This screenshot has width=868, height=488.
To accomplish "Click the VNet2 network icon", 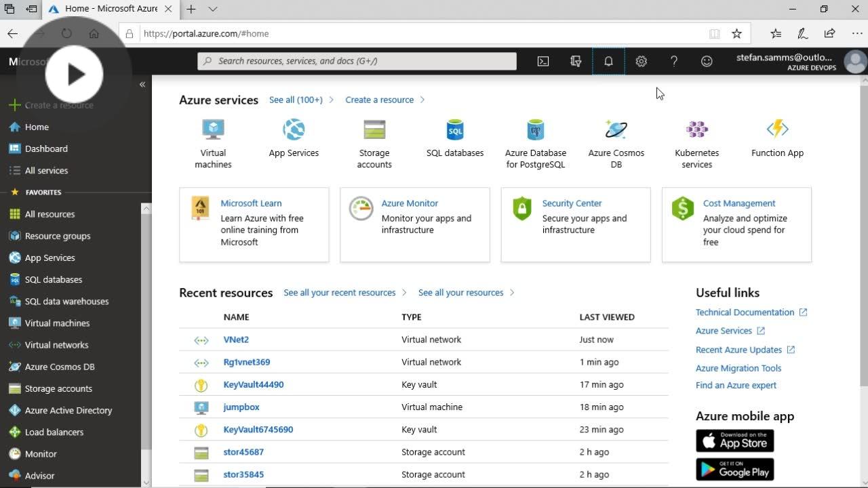I will (x=201, y=340).
